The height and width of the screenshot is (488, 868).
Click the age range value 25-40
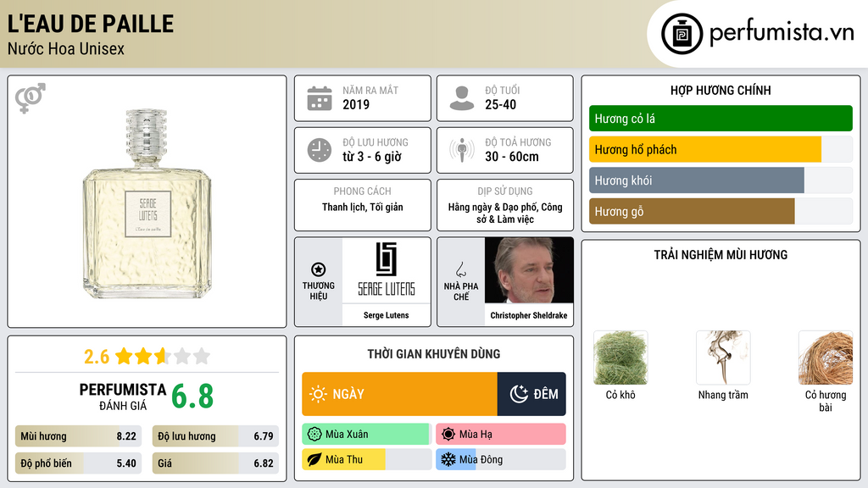(x=500, y=104)
